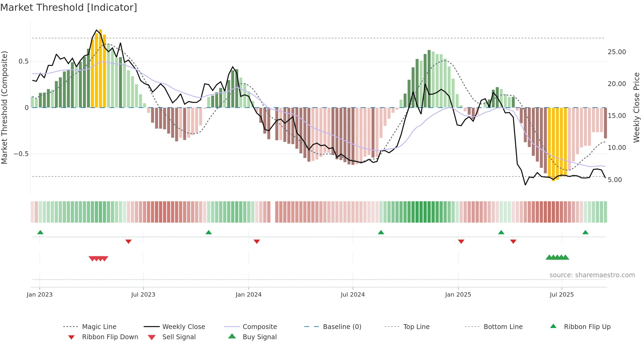Click the 10.00 price axis tick
Image resolution: width=644 pixels, height=362 pixels.
[617, 148]
